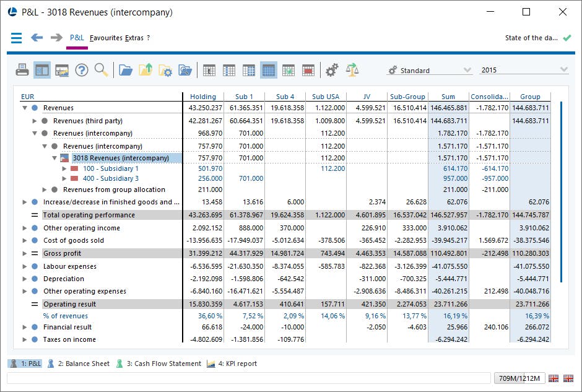This screenshot has height=392, width=582.
Task: Click the 709M/1212M memory usage bar
Action: [x=518, y=378]
